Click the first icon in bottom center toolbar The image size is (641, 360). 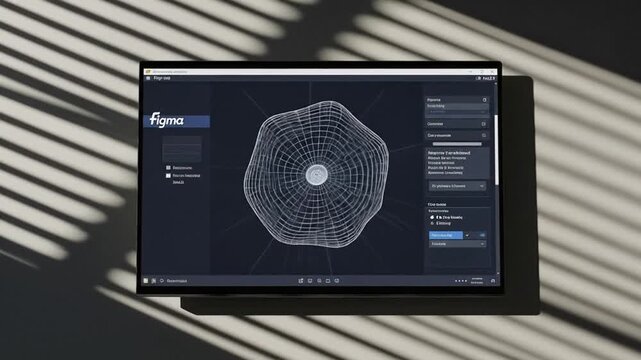point(301,281)
